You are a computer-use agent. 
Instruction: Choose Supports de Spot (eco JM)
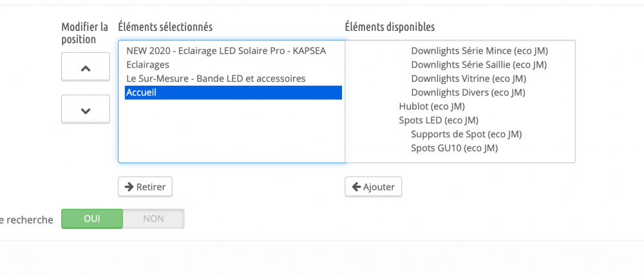(466, 134)
